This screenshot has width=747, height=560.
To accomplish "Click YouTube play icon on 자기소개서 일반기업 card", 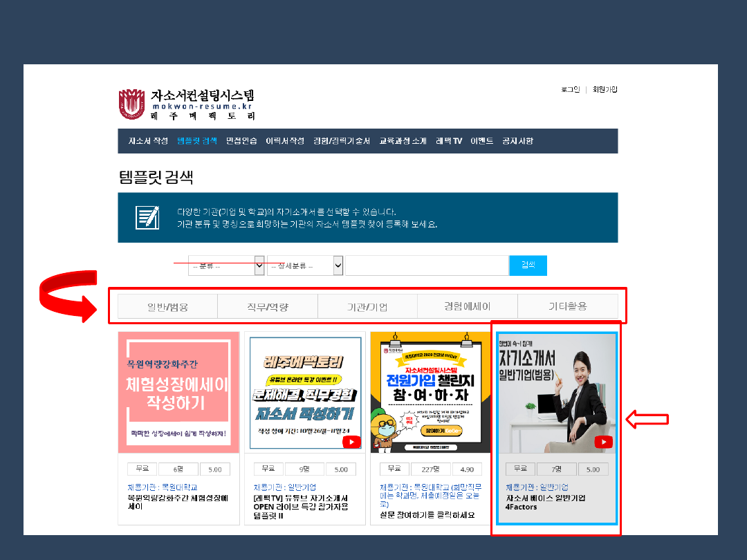I will click(x=603, y=442).
